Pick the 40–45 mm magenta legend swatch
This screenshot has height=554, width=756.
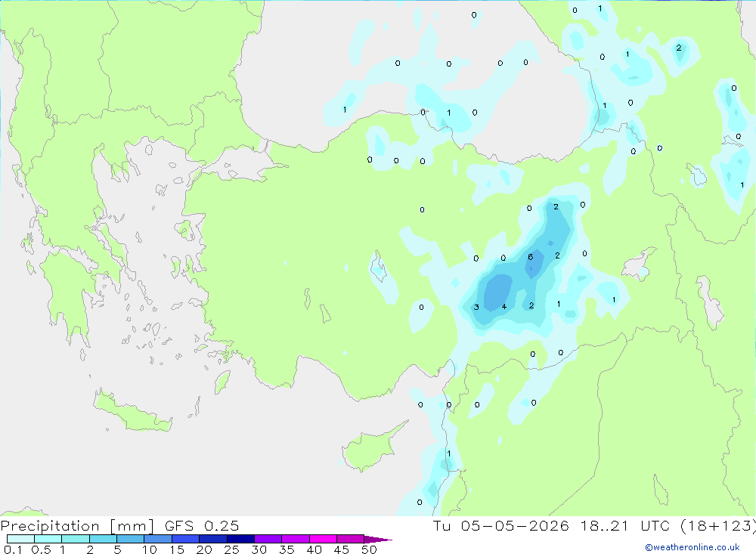(x=323, y=539)
